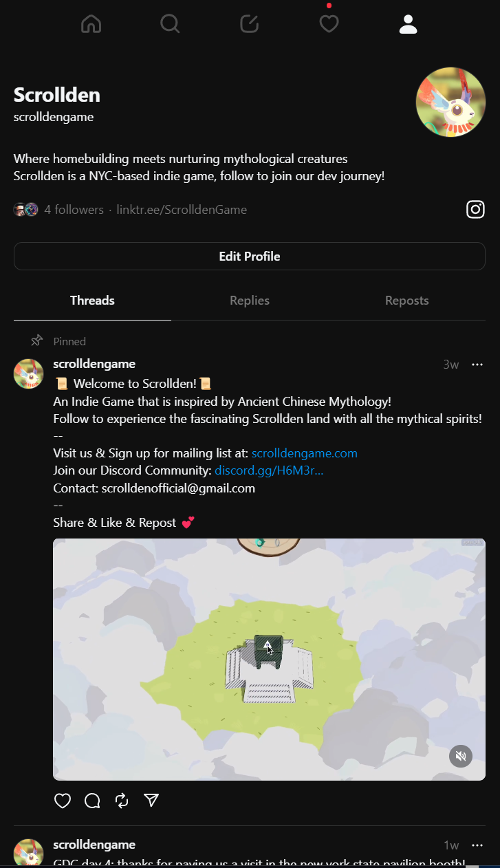The width and height of the screenshot is (500, 868).
Task: Open the scrolldengame.com link
Action: pyautogui.click(x=304, y=453)
